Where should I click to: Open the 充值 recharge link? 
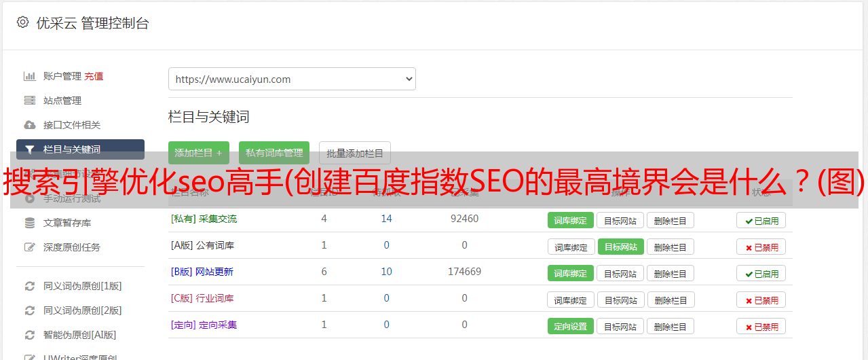(94, 76)
